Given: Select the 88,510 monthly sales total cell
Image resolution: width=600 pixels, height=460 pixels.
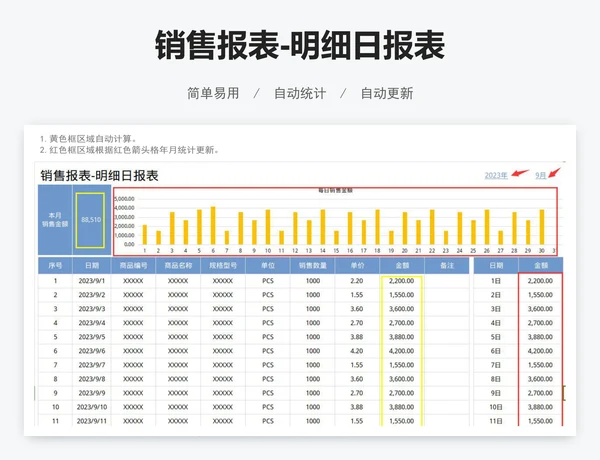Looking at the screenshot, I should coord(91,220).
